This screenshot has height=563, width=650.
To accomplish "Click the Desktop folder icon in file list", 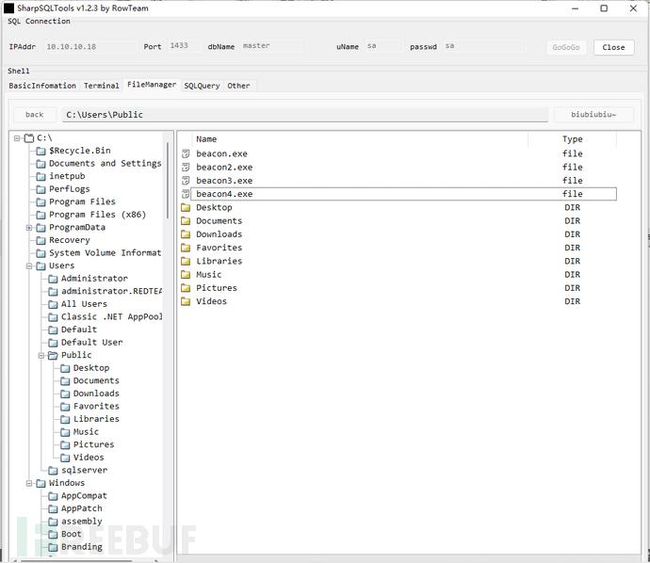I will tap(186, 208).
